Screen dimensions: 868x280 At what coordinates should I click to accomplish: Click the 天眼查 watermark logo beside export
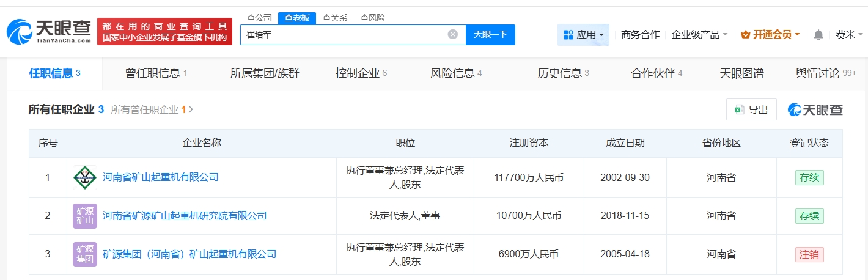click(x=815, y=110)
